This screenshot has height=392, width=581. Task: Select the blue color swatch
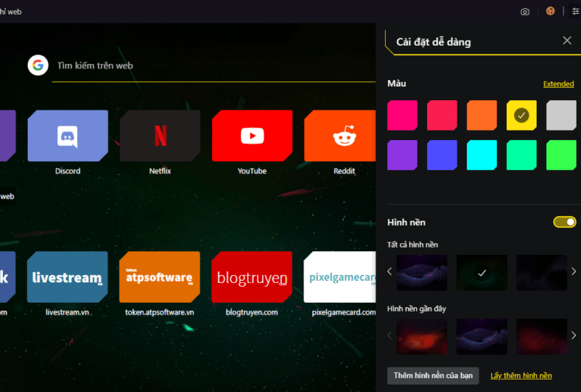(442, 155)
